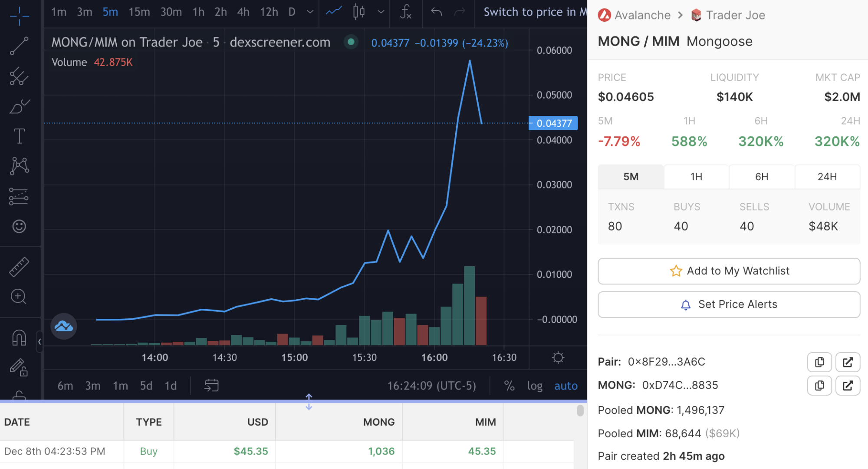The height and width of the screenshot is (469, 868).
Task: Select the 6m date range
Action: click(65, 386)
